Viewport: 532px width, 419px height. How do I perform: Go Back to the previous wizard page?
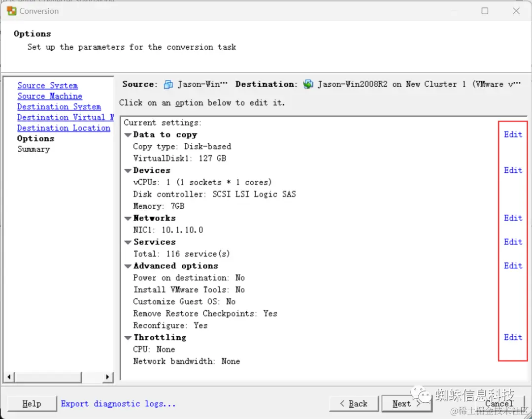click(354, 404)
